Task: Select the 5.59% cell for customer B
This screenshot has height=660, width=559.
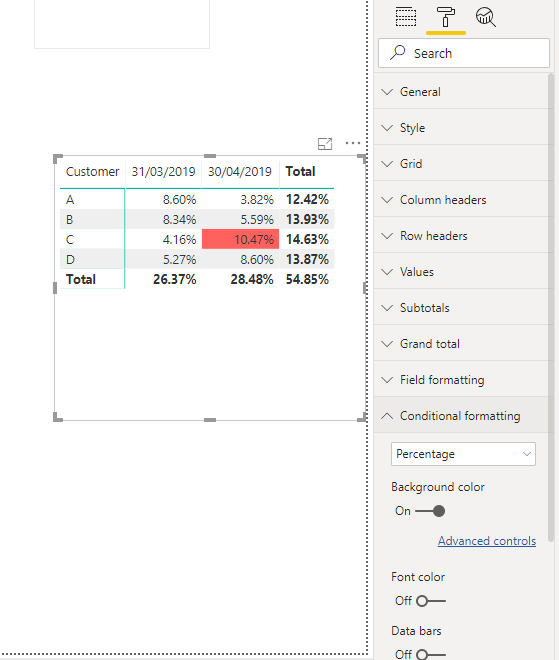Action: [257, 219]
